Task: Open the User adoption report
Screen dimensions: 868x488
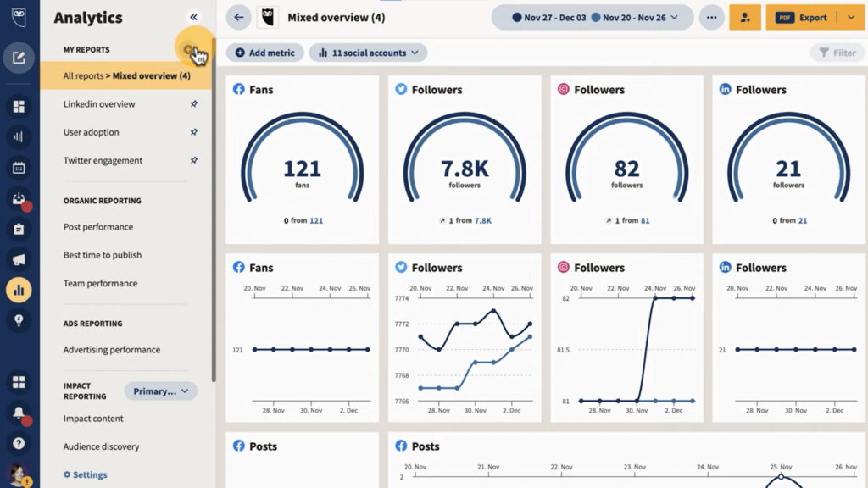Action: [x=92, y=132]
